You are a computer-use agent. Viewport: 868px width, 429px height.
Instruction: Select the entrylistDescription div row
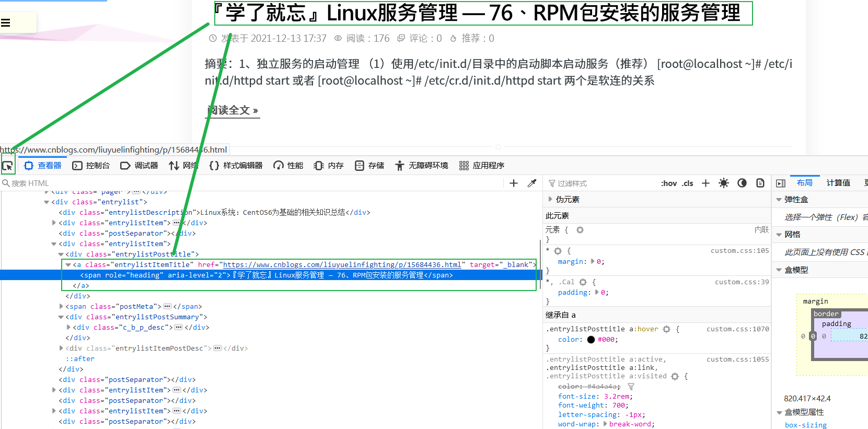click(214, 213)
